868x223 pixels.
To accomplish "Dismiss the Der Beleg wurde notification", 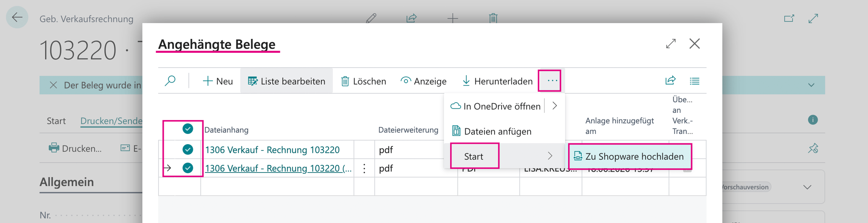I will [x=53, y=85].
